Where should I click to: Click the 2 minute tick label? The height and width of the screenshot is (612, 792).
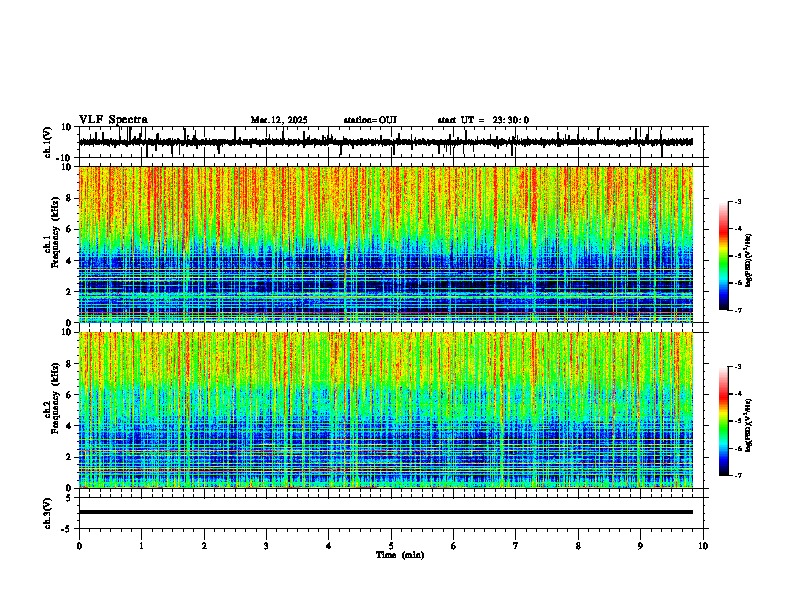204,546
